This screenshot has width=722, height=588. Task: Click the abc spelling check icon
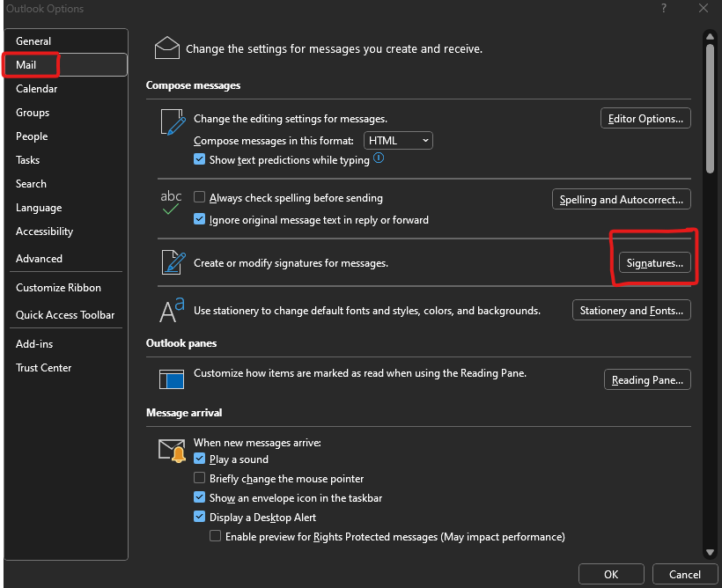[x=171, y=202]
